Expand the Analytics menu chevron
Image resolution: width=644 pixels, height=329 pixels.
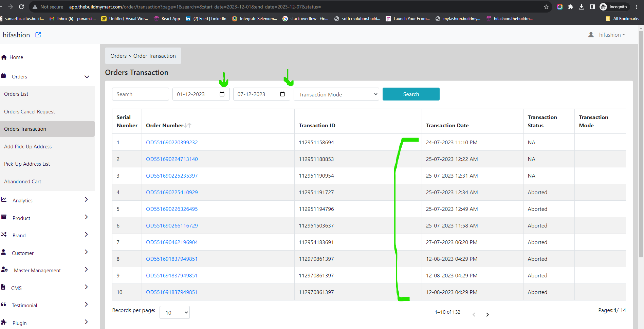(x=86, y=200)
